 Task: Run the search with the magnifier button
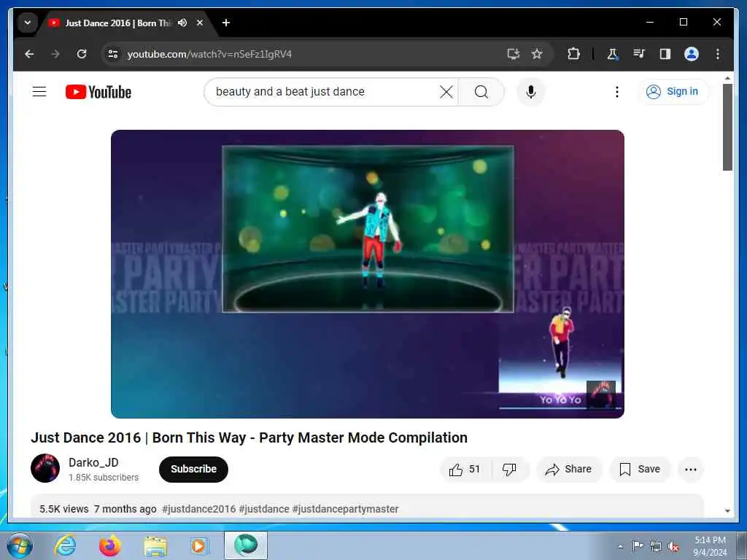[x=481, y=92]
